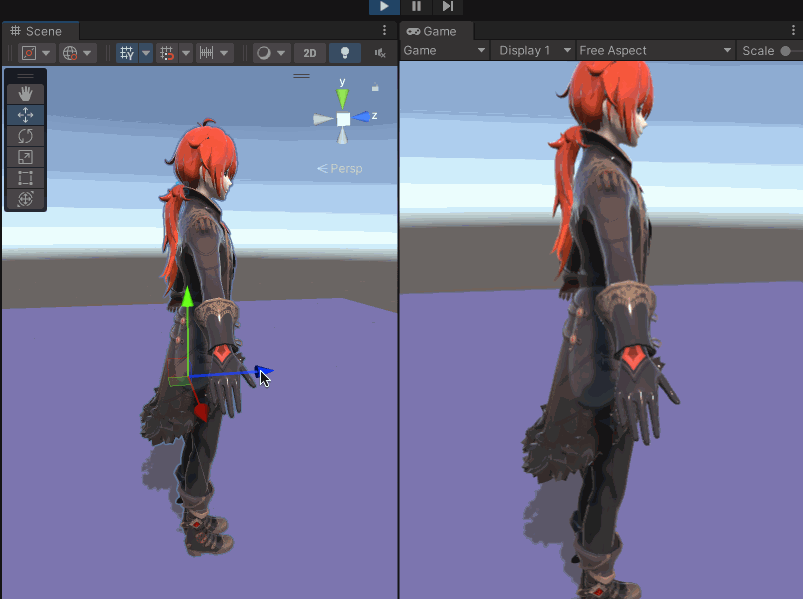The image size is (803, 599).
Task: Switch to the Scene tab
Action: [x=36, y=31]
